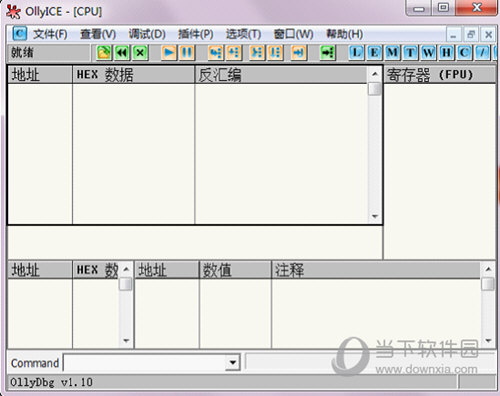Click the disassembly pane scroll down arrow
The width and height of the screenshot is (500, 396).
point(375,217)
